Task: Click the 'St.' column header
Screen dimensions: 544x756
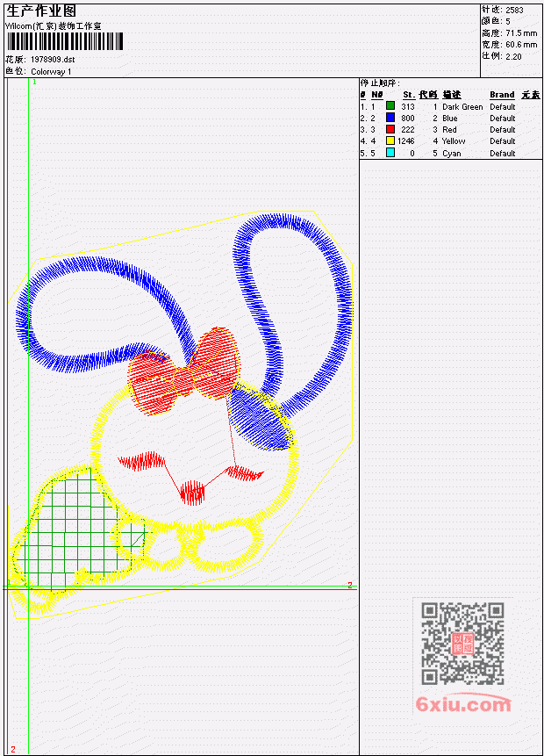Action: click(x=409, y=95)
